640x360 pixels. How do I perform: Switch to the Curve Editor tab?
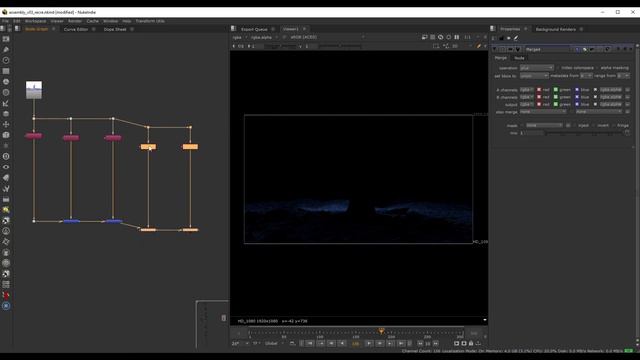pos(76,29)
